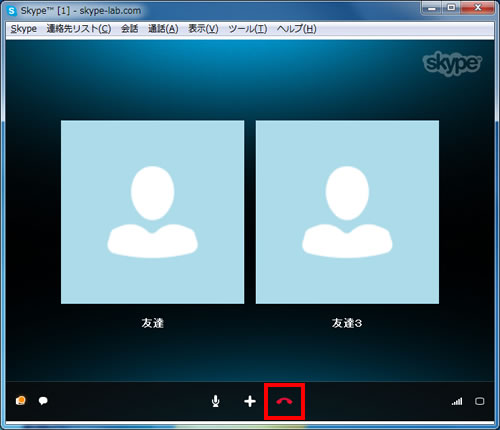Open the 連絡先リスト(C) menu

point(79,29)
